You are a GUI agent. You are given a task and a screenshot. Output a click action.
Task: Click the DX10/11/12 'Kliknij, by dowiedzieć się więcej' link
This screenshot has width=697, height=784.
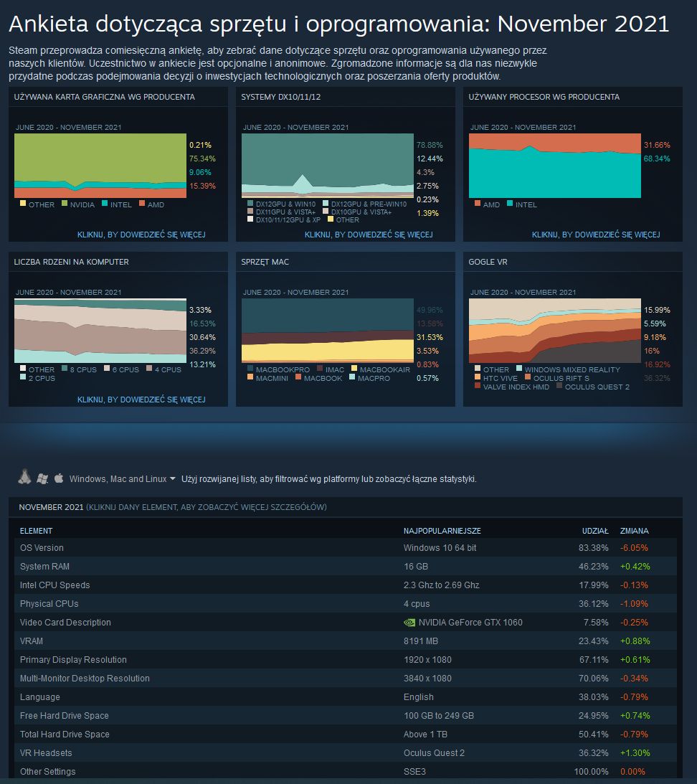(369, 235)
